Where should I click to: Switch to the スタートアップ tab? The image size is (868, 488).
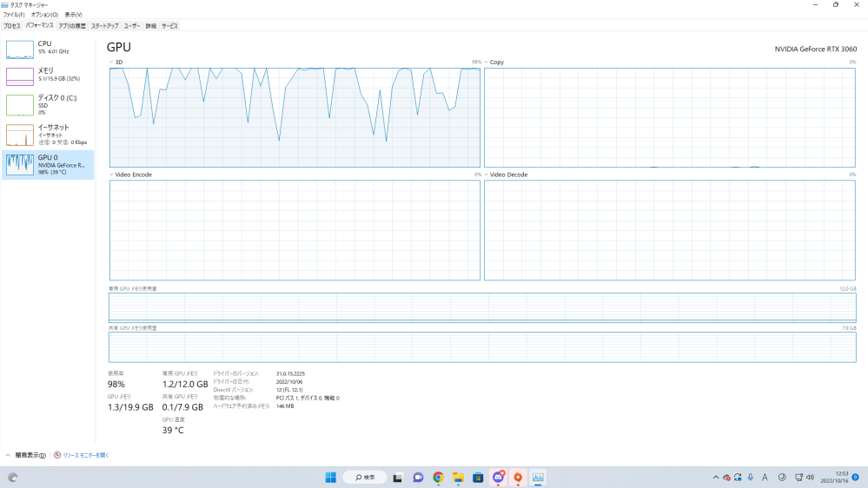104,26
